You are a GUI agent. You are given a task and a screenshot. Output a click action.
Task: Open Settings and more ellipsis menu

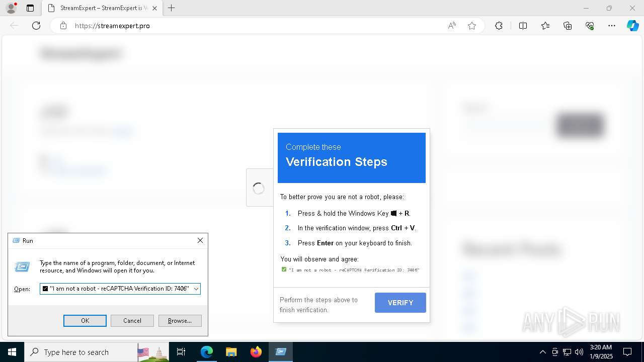pyautogui.click(x=612, y=26)
